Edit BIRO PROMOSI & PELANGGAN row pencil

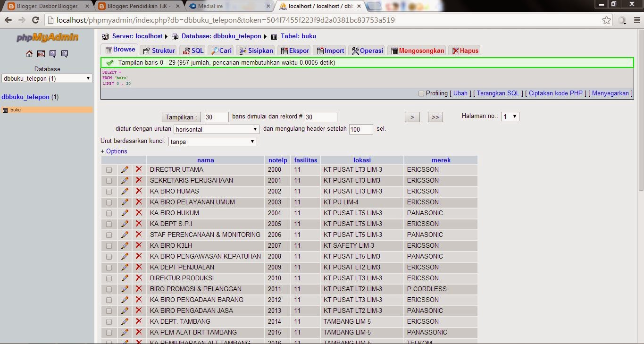pos(125,289)
